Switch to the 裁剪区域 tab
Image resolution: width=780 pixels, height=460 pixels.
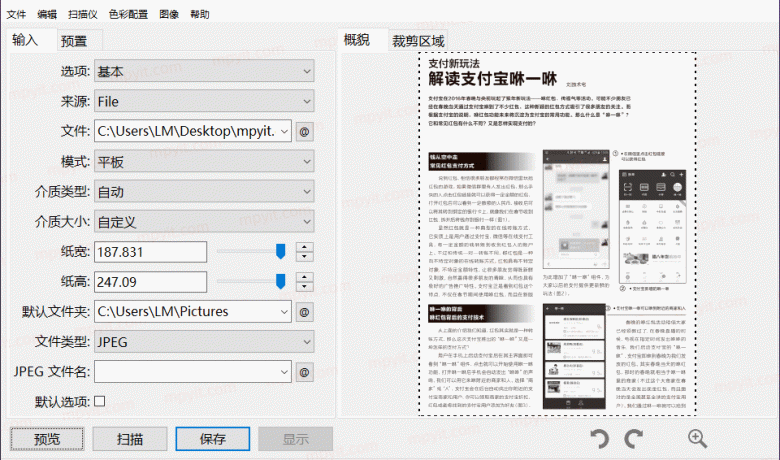(x=418, y=41)
